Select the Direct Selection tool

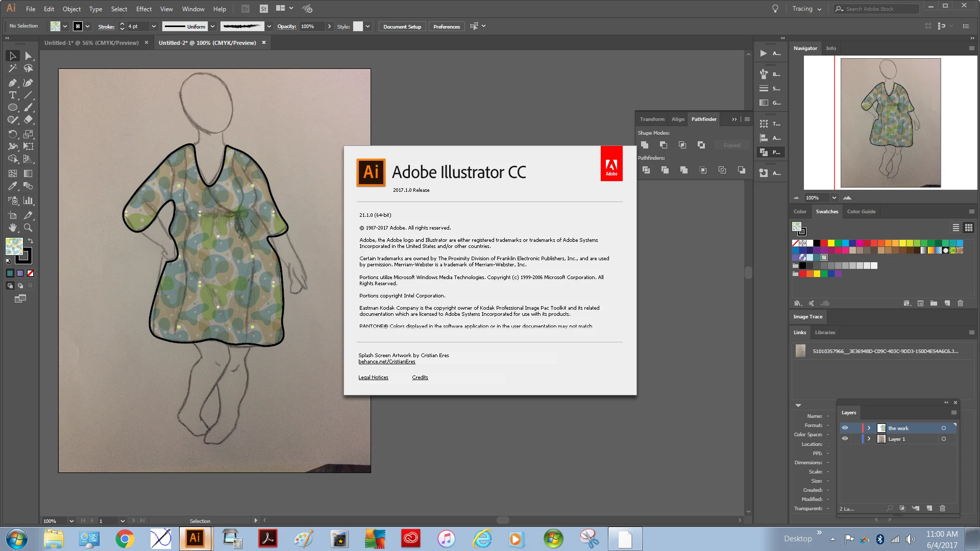28,56
